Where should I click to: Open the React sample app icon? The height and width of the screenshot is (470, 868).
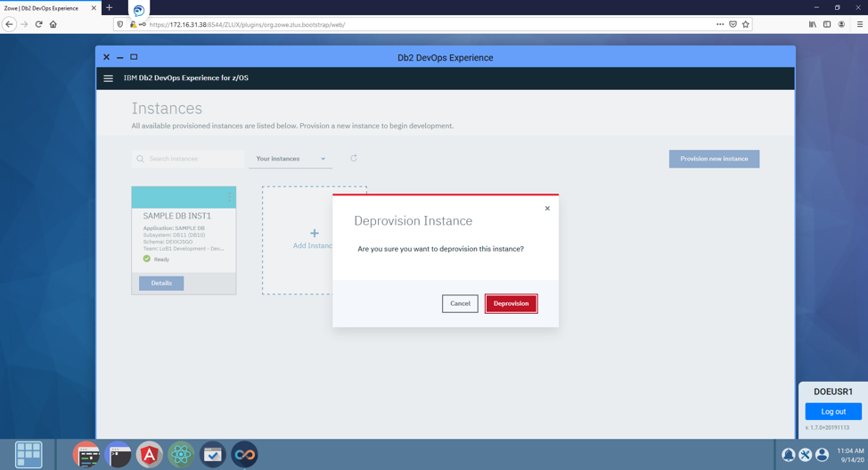click(181, 455)
